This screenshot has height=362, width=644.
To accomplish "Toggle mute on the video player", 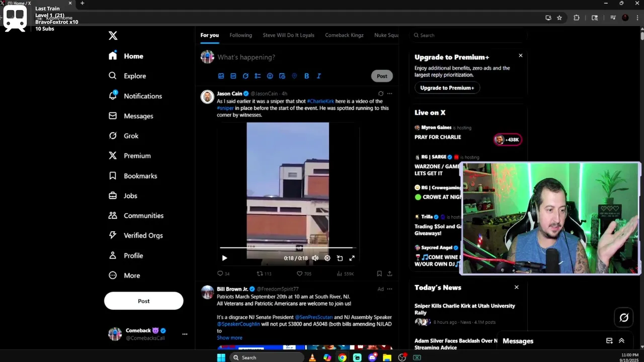I will pos(315,258).
